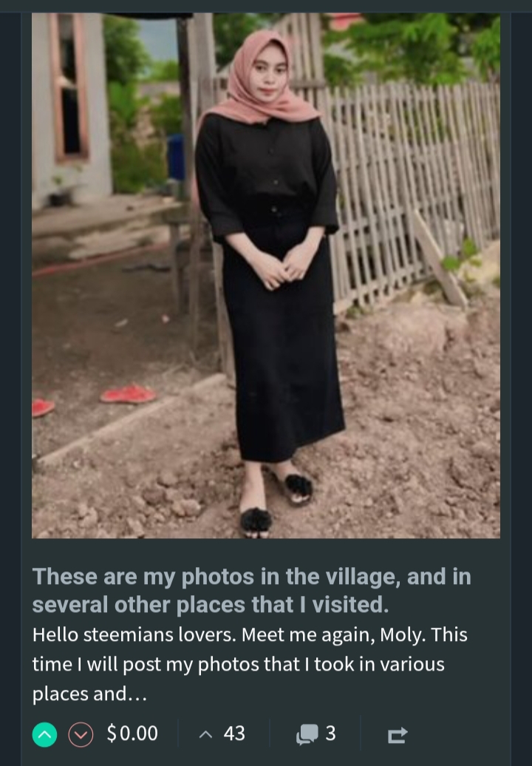The image size is (532, 766).
Task: Open the post titled photos in the village
Action: (x=251, y=590)
